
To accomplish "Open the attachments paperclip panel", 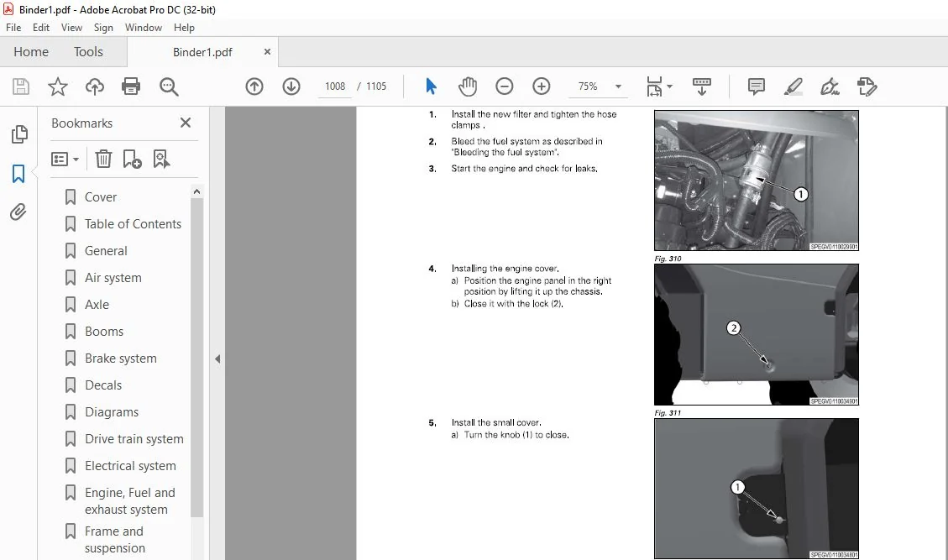I will 18,212.
